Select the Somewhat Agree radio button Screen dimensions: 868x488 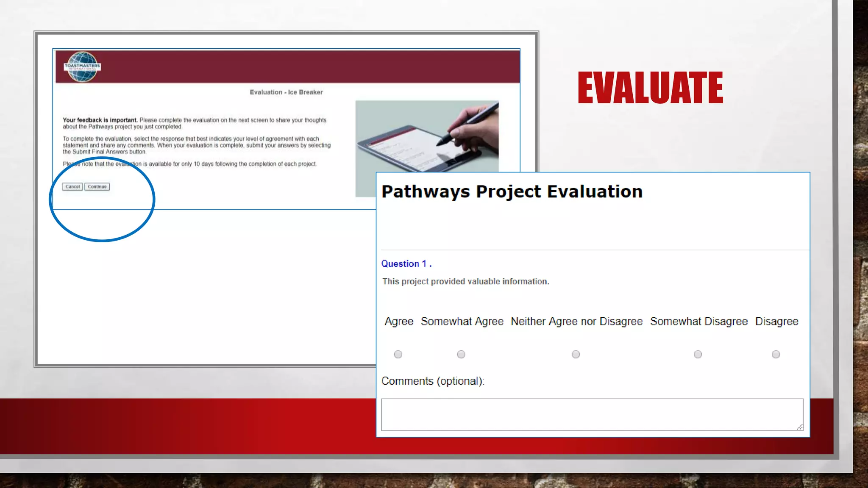461,354
